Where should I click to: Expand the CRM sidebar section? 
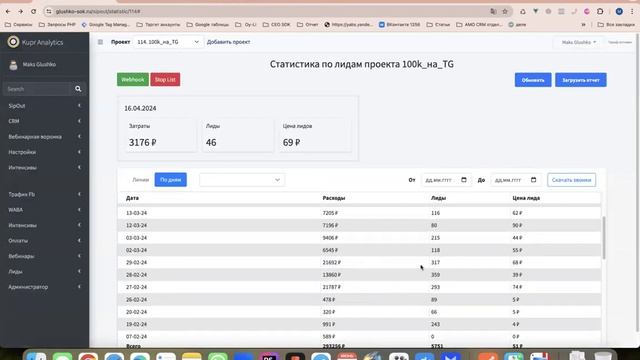point(44,121)
